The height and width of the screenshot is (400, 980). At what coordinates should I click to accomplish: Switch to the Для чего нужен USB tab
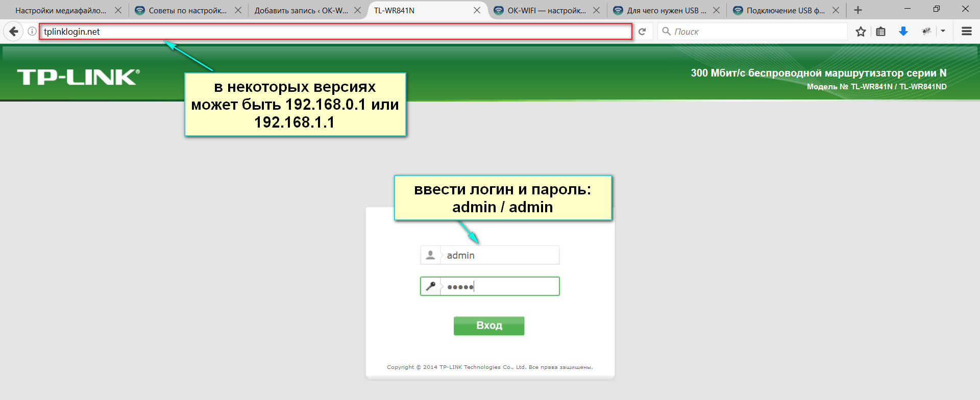[x=667, y=10]
